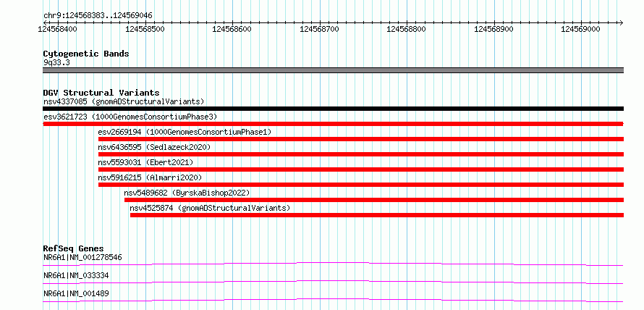Click the black nsv4337085 variant bar
The image size is (644, 310).
[x=334, y=109]
